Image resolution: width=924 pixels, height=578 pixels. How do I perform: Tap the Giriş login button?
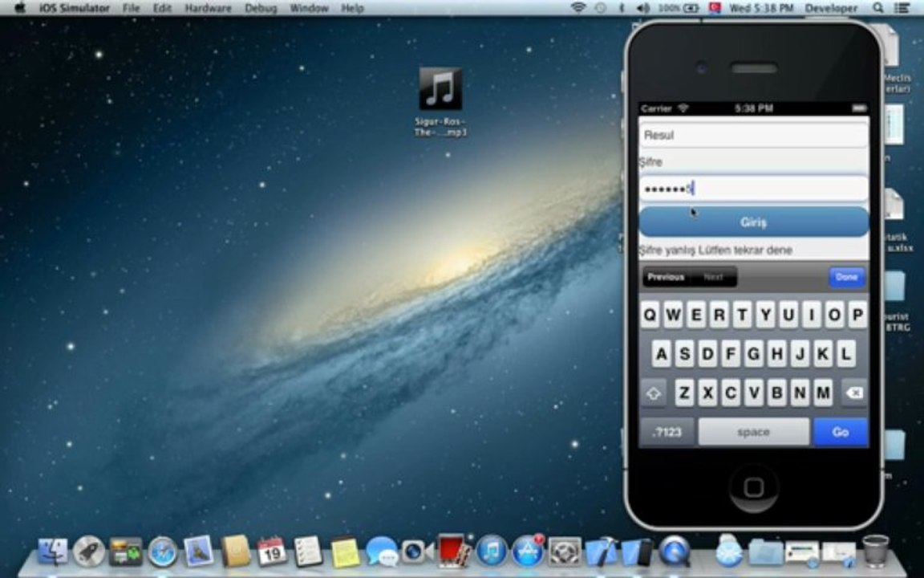(x=754, y=222)
